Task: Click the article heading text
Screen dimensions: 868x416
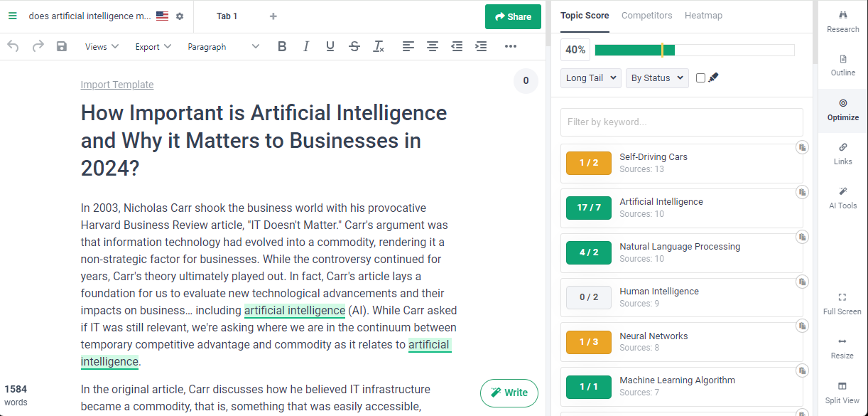Action: 264,141
